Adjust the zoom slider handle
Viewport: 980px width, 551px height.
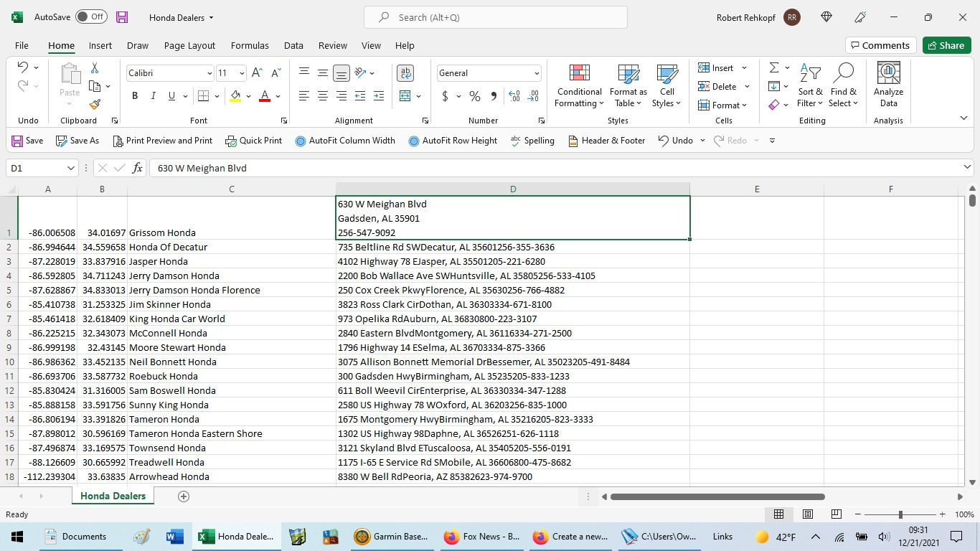pos(900,514)
